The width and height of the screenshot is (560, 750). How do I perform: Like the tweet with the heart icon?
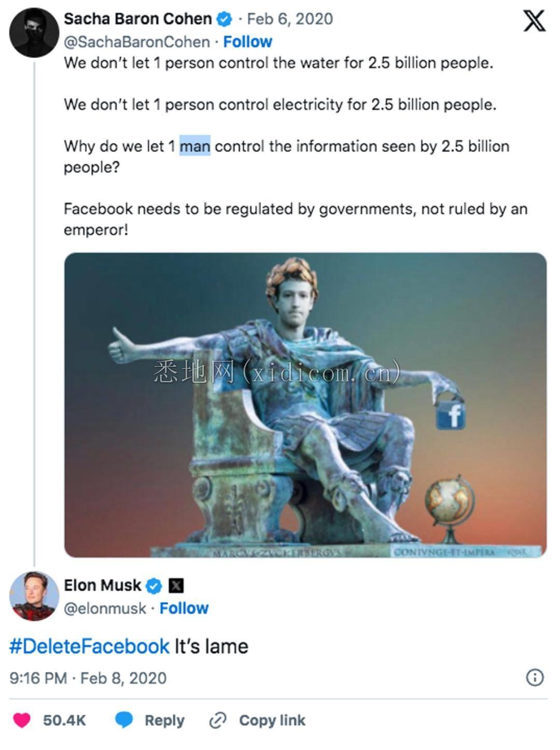pos(22,720)
